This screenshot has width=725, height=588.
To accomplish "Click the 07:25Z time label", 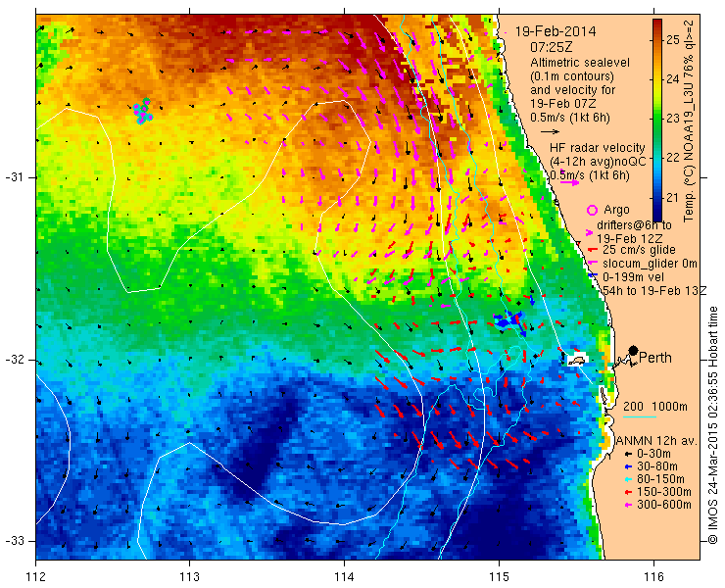I will [552, 47].
